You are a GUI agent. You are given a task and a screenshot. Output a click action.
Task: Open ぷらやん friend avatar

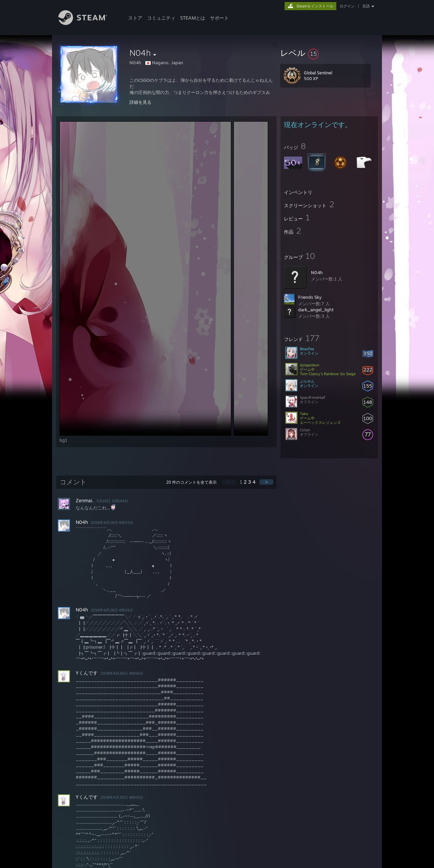pyautogui.click(x=291, y=385)
